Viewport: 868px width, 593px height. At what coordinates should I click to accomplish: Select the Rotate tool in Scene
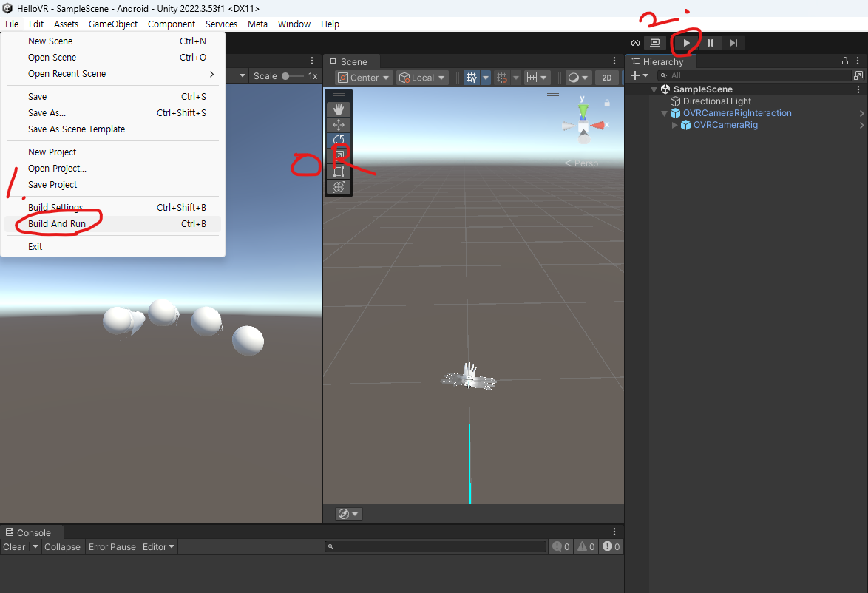339,140
